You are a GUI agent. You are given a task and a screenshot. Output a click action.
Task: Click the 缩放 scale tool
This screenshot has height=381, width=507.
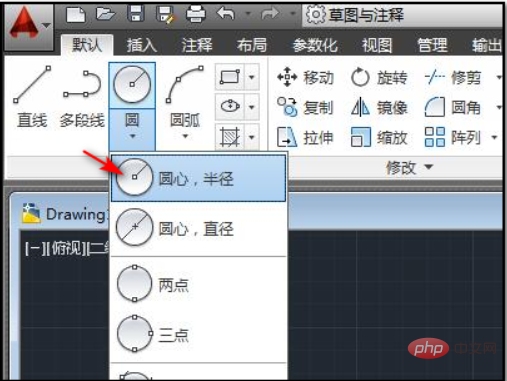379,137
